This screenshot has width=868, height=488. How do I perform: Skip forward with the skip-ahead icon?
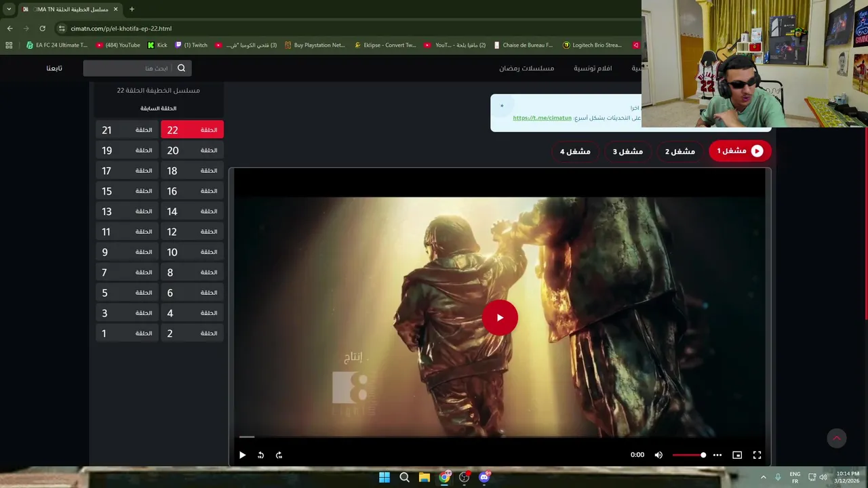279,455
